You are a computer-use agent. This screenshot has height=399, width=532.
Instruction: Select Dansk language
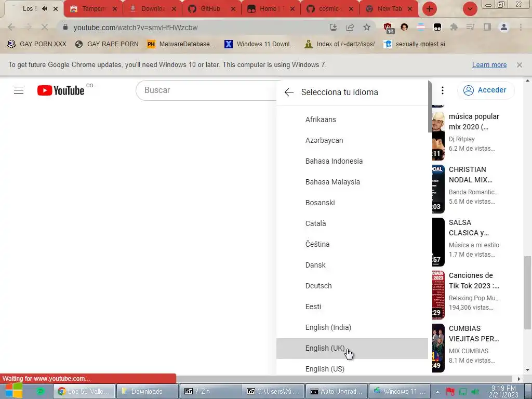[x=352, y=265]
